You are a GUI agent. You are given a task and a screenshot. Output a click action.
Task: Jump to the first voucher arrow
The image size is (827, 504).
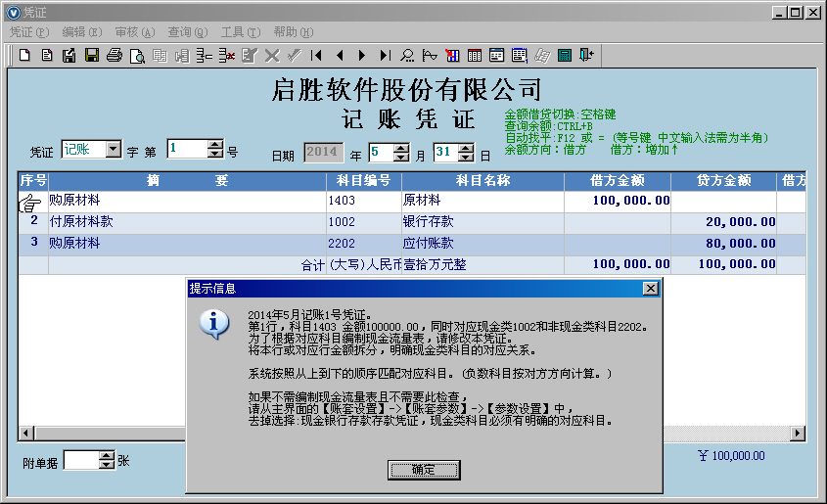point(316,55)
